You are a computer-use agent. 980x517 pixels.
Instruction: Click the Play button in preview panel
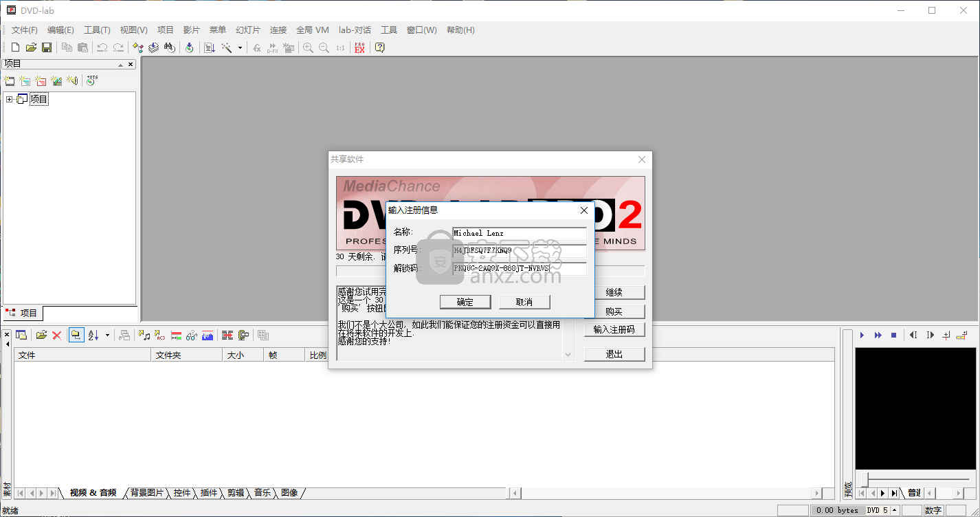[x=862, y=335]
